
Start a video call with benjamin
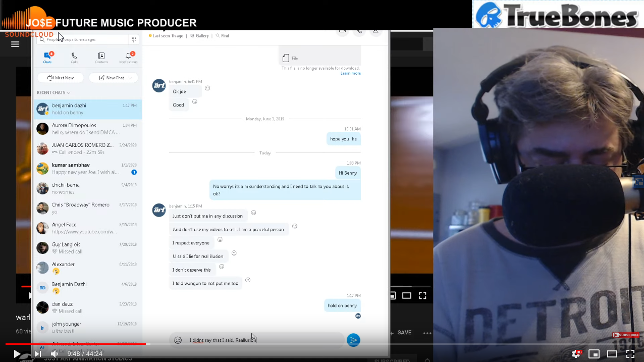tap(342, 31)
